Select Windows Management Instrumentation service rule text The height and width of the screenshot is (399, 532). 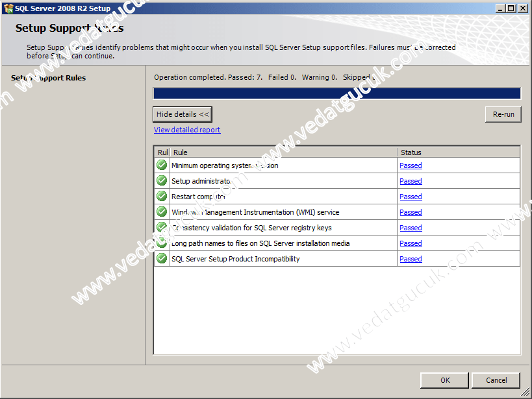pyautogui.click(x=255, y=212)
